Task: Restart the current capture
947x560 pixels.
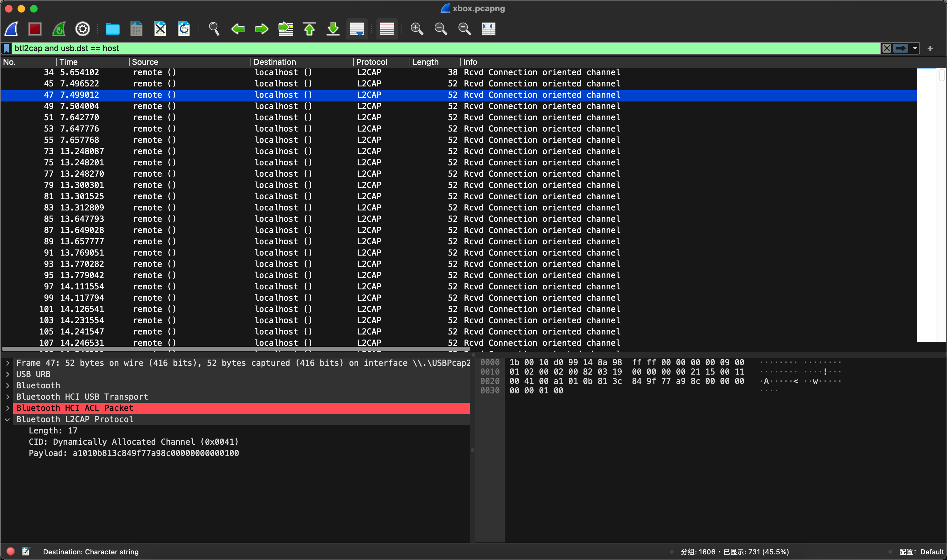Action: click(x=59, y=29)
